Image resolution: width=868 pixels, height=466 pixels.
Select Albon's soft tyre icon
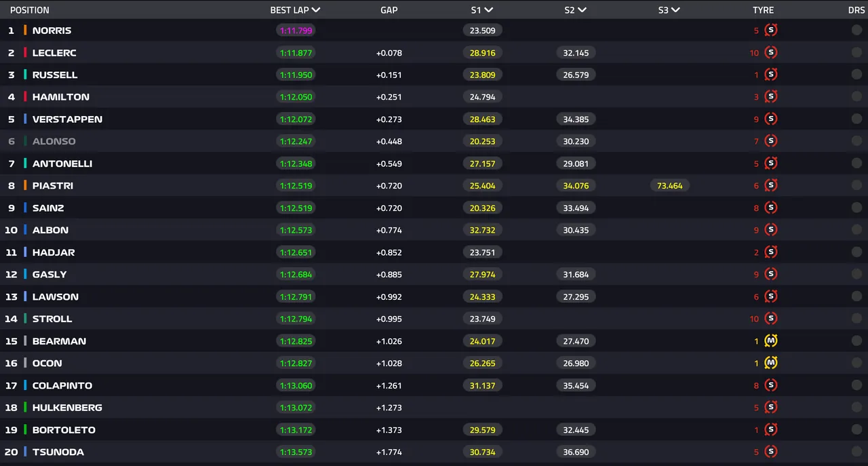coord(770,230)
